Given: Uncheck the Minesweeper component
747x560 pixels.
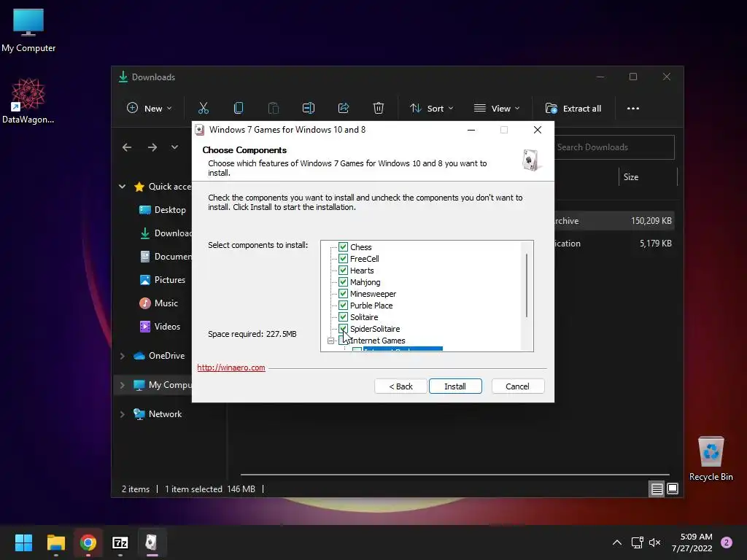Looking at the screenshot, I should (x=343, y=293).
